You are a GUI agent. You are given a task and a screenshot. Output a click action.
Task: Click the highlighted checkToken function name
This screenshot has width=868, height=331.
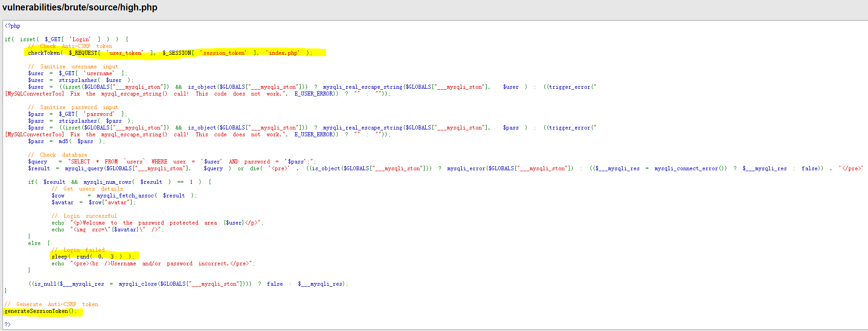(44, 53)
